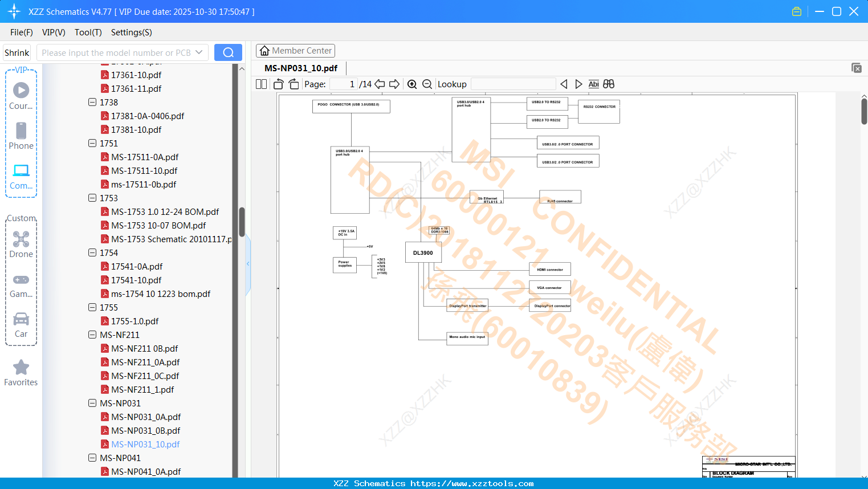
Task: Open model number dropdown arrow
Action: pyautogui.click(x=199, y=52)
